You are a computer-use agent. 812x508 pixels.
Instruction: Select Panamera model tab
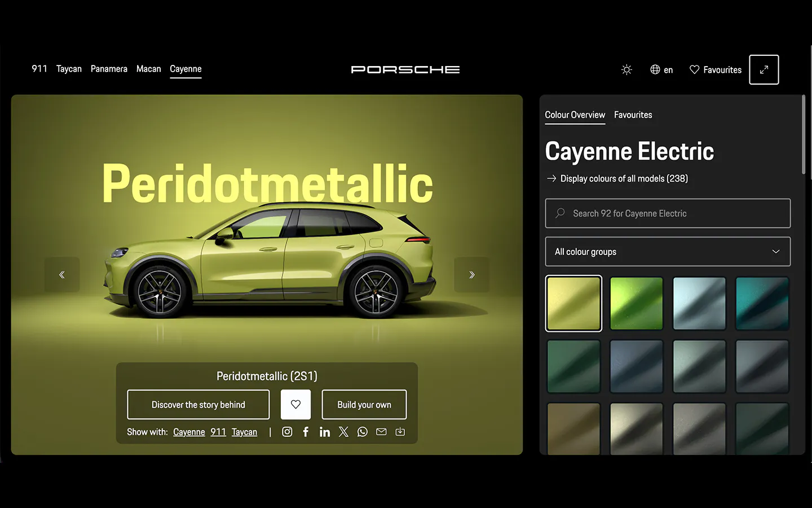pyautogui.click(x=109, y=69)
